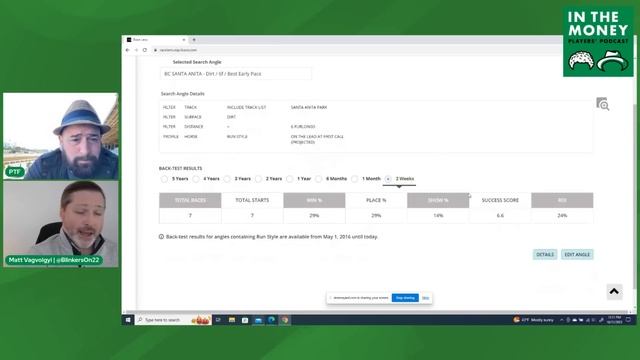This screenshot has height=360, width=640.
Task: Click the browser back arrow
Action: tap(128, 50)
